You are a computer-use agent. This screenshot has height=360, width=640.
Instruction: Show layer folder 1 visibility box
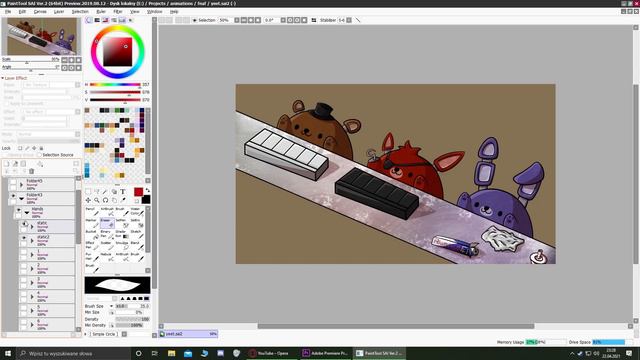tap(24, 252)
